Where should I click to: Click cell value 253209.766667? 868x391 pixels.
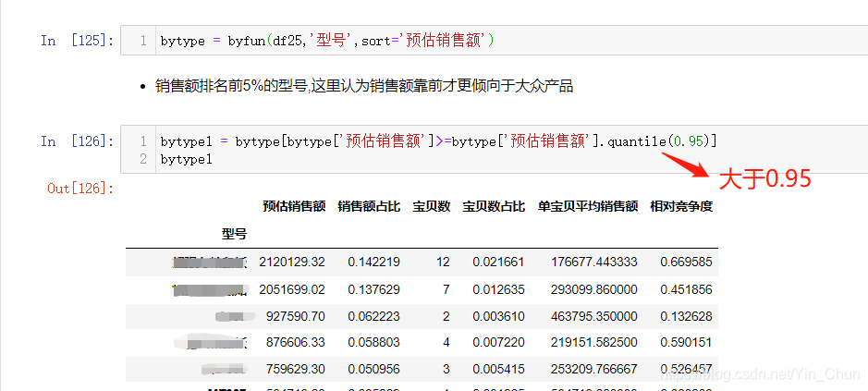pyautogui.click(x=594, y=370)
